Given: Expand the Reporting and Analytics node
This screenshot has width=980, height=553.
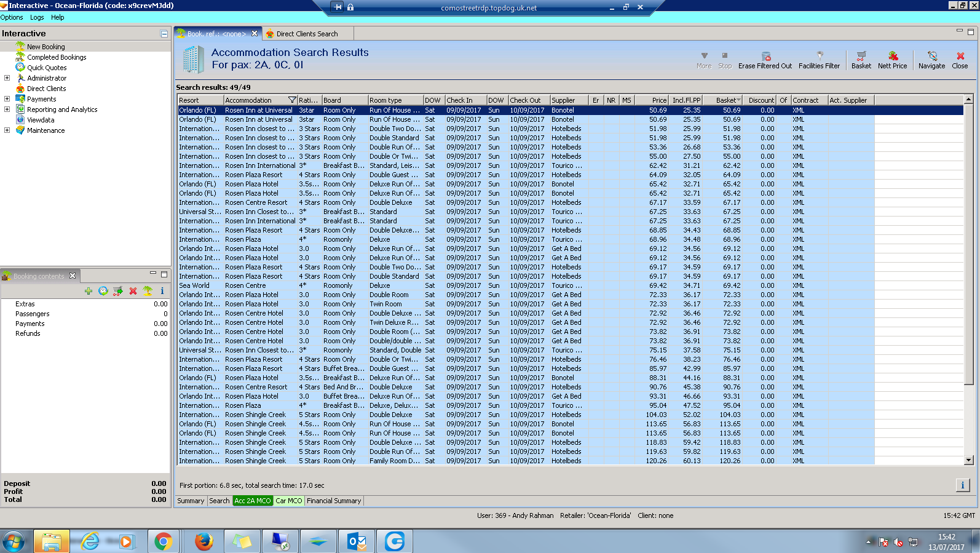Looking at the screenshot, I should 7,109.
